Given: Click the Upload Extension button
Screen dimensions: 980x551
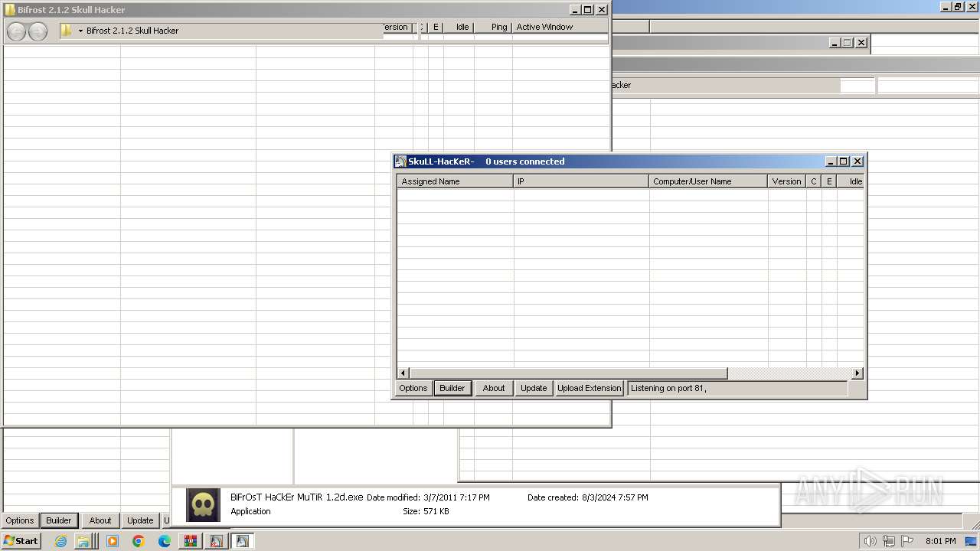Looking at the screenshot, I should (x=589, y=388).
